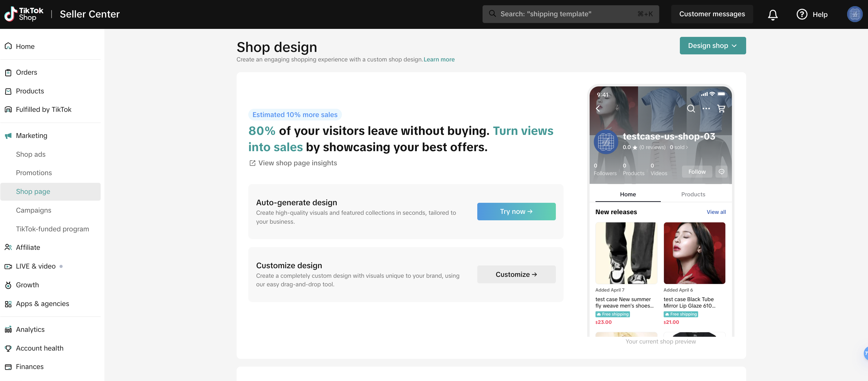868x381 pixels.
Task: Click the notification bell icon
Action: [x=773, y=14]
